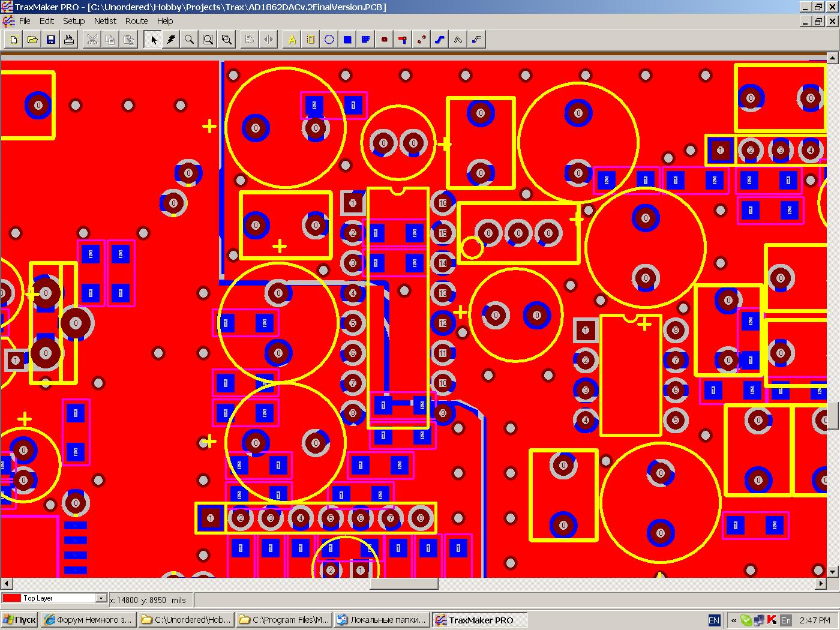Pick the blue circle arc tool

[x=329, y=40]
